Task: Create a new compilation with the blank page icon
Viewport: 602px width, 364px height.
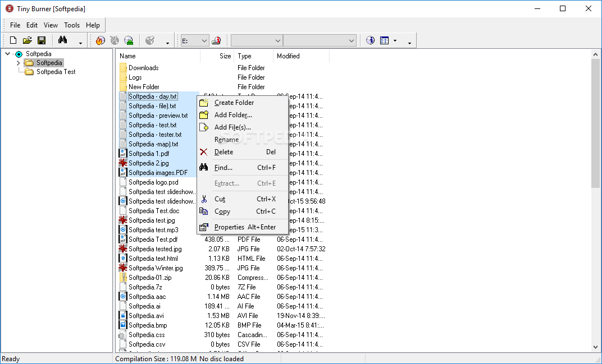Action: coord(13,40)
